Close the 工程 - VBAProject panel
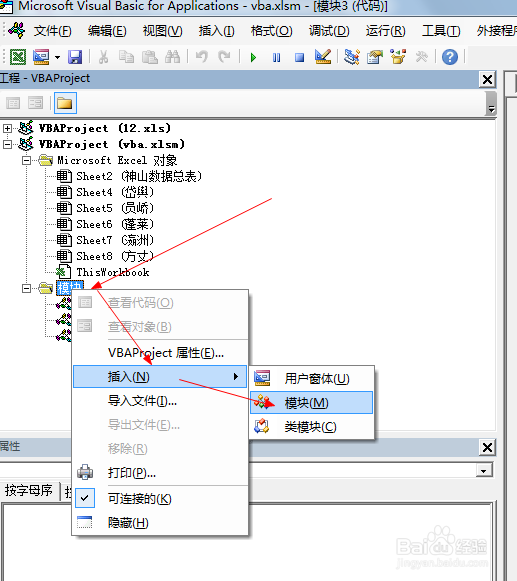Image resolution: width=517 pixels, height=581 pixels. click(x=487, y=79)
